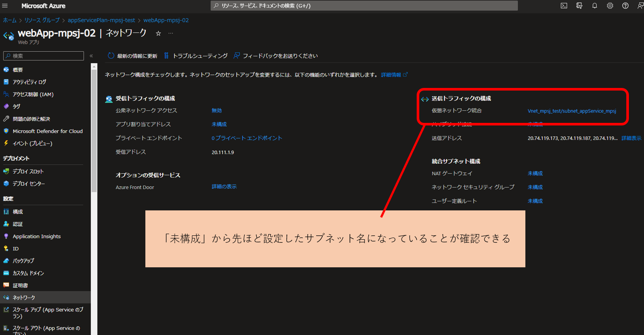Click the リソース グループ breadcrumb
644x335 pixels.
click(42, 20)
